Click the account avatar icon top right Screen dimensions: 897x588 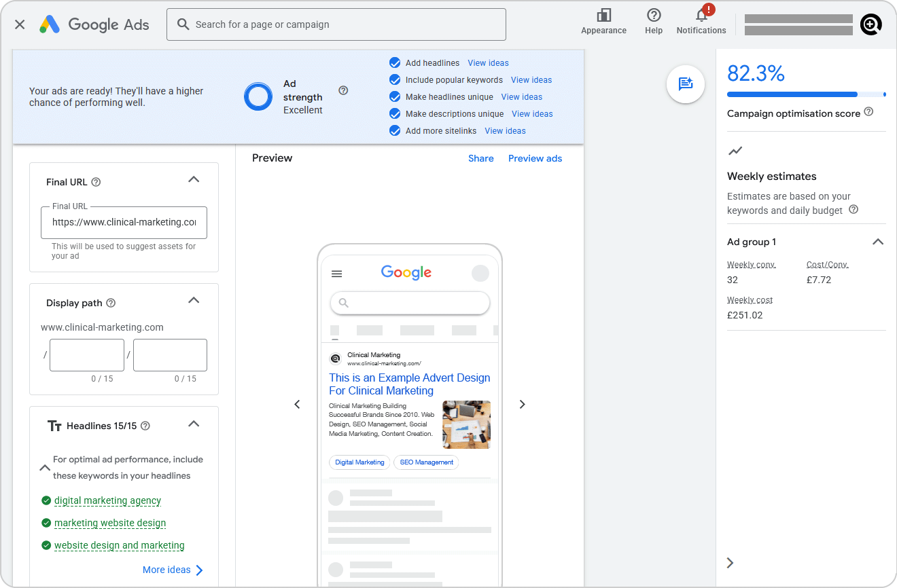[x=870, y=24]
